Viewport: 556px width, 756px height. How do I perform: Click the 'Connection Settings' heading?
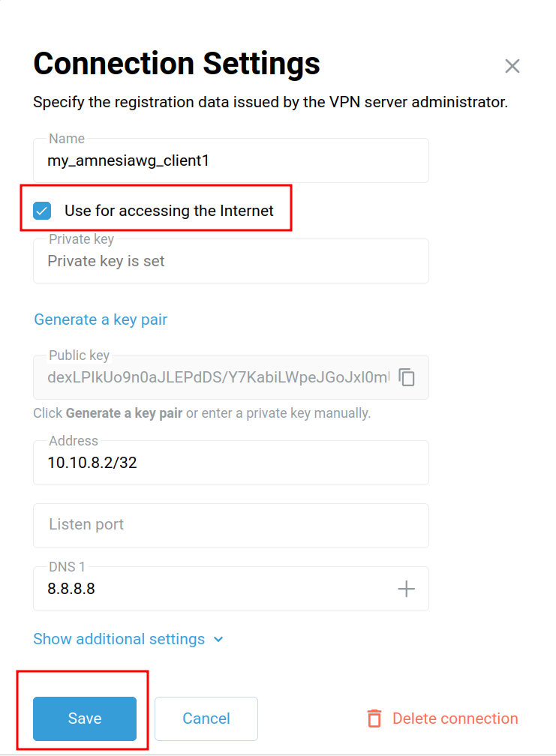177,63
